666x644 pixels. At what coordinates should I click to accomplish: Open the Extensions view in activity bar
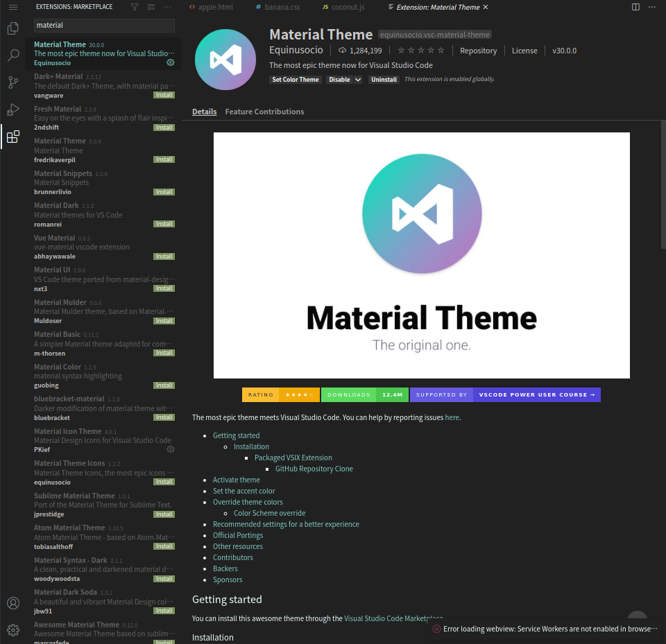(x=13, y=137)
